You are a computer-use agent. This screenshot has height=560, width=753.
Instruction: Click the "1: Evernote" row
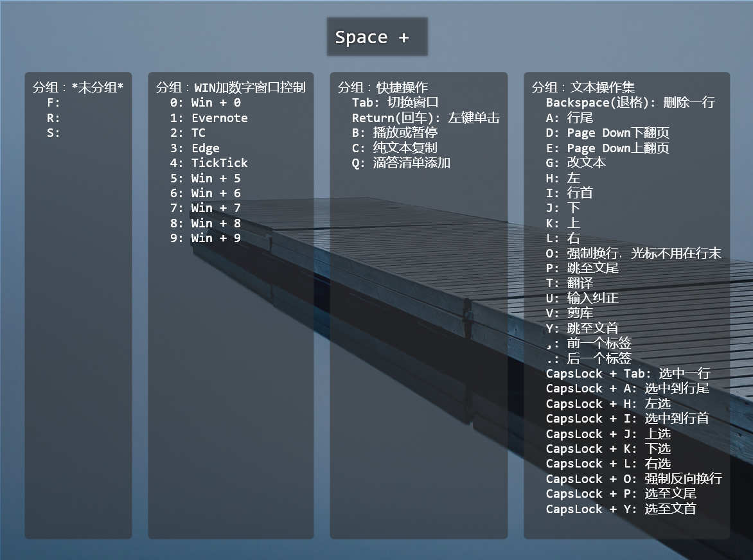pyautogui.click(x=209, y=118)
